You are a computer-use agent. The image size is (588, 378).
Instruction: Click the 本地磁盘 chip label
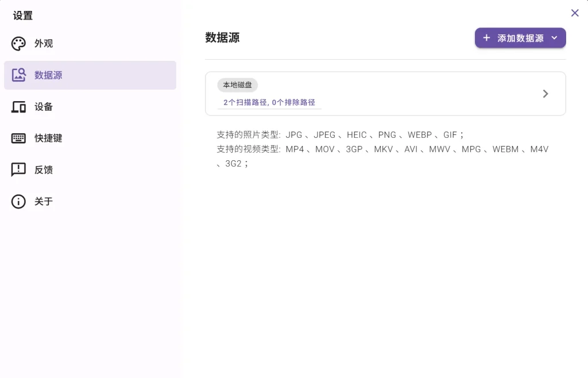click(x=237, y=85)
